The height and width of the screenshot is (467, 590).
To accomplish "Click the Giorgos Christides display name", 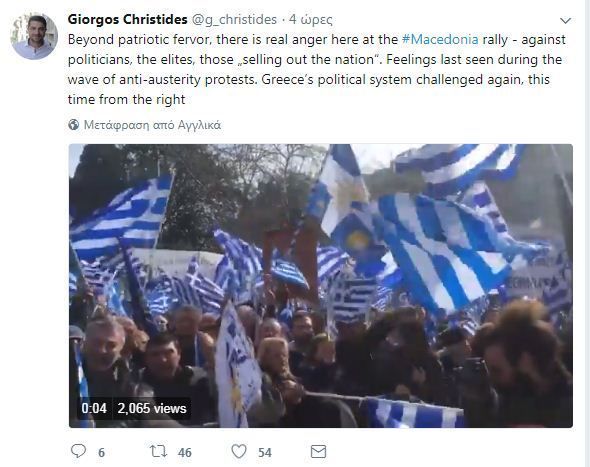I will [128, 19].
